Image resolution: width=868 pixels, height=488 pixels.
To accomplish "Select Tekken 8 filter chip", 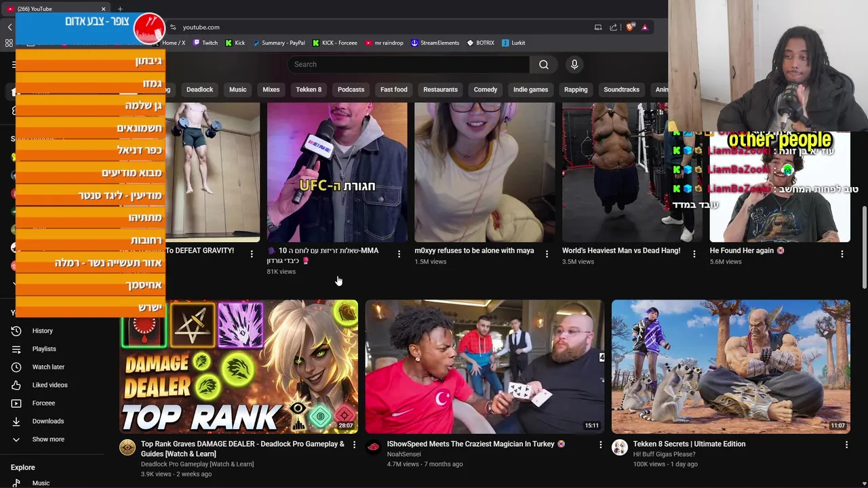I will coord(309,89).
